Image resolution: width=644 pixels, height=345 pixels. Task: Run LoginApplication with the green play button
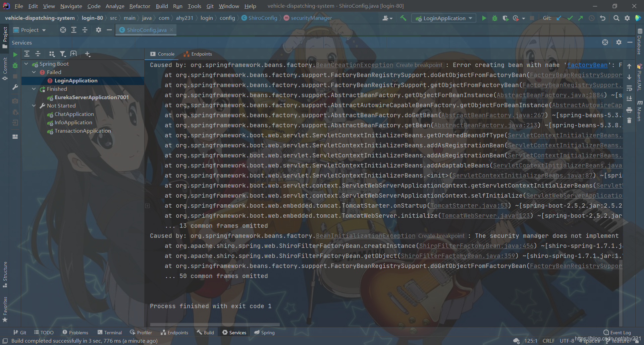pyautogui.click(x=484, y=18)
